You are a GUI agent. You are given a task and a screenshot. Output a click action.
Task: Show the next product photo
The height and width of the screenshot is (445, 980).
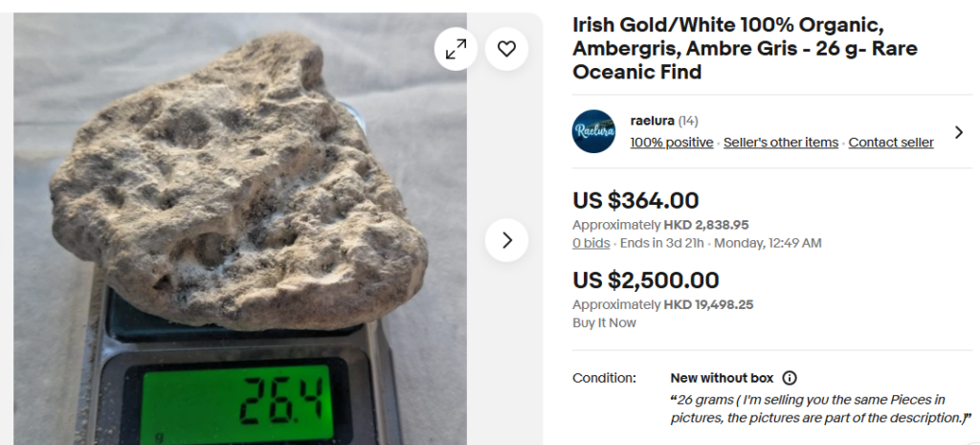[x=506, y=240]
